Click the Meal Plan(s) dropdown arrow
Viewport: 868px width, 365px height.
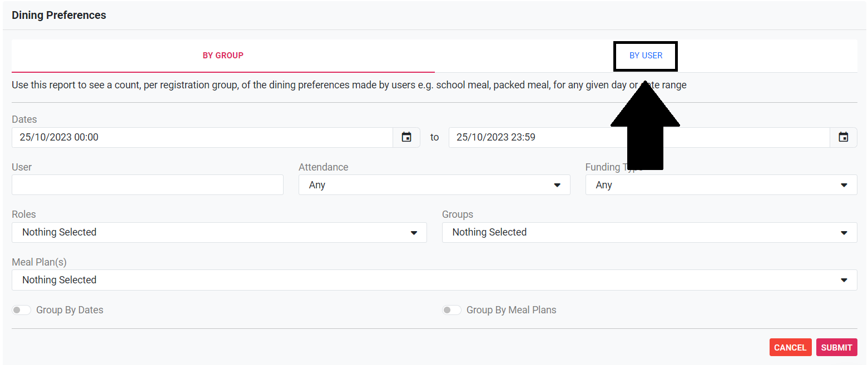tap(844, 280)
